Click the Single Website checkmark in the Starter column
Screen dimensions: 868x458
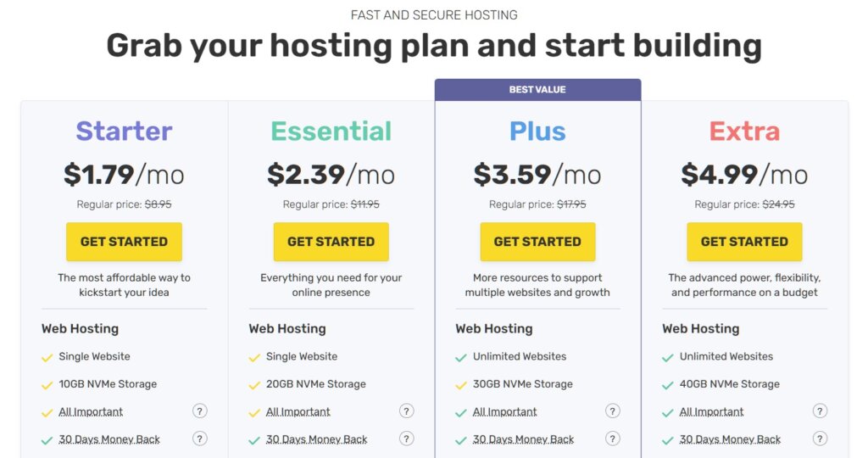click(47, 357)
